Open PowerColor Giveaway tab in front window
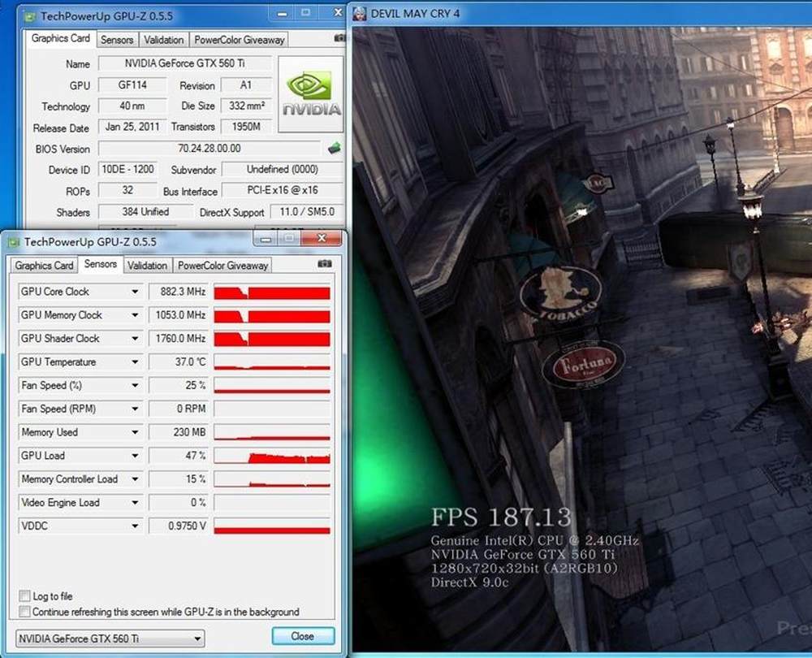The height and width of the screenshot is (658, 812). [x=222, y=266]
